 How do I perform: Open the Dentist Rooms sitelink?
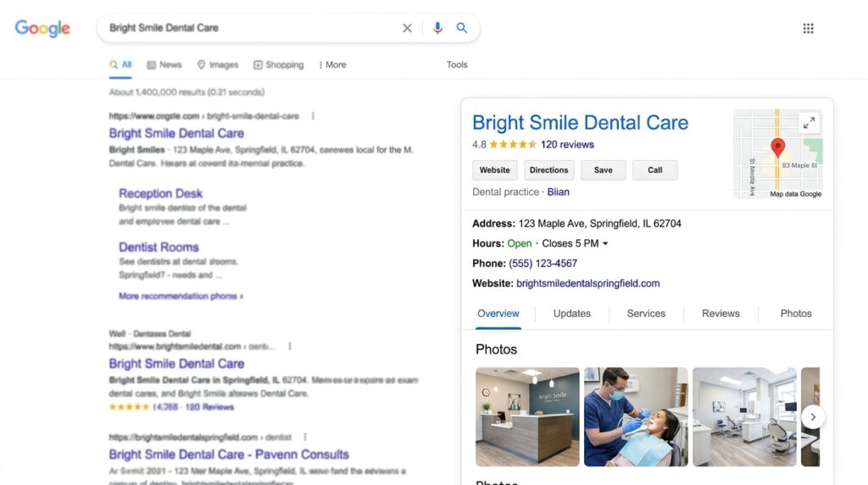pos(159,248)
